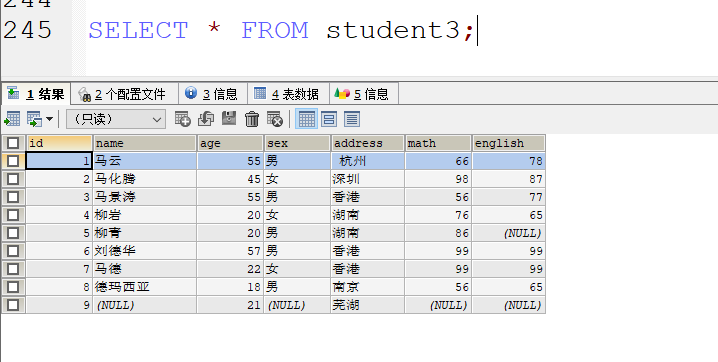Select the (NULL) sex cell in row 9
Image resolution: width=718 pixels, height=362 pixels.
[298, 305]
